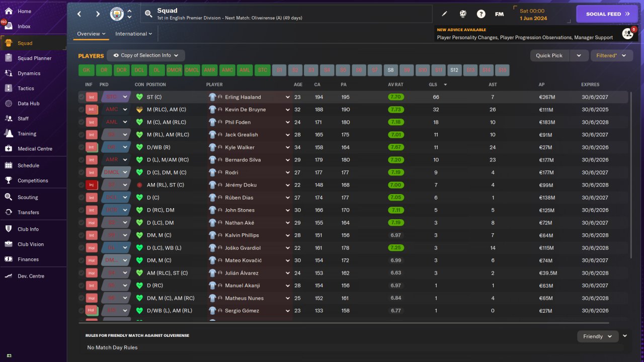Open Joško Gvardiol's player name link
This screenshot has width=644, height=362.
click(243, 248)
